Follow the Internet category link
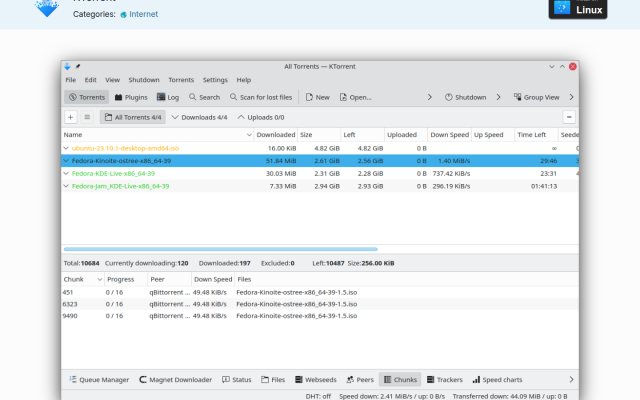Screen dimensions: 640x400 [143, 14]
